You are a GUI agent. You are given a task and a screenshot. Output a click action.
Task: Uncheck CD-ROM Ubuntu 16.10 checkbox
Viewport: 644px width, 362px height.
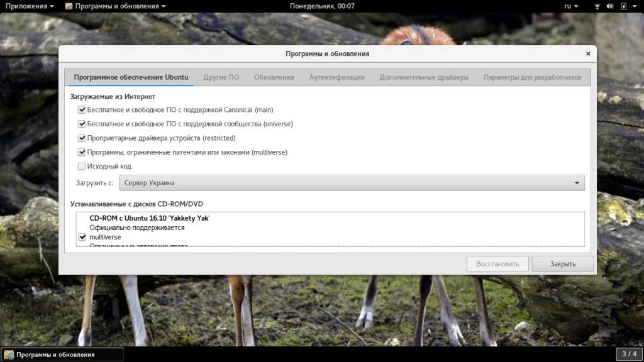82,237
